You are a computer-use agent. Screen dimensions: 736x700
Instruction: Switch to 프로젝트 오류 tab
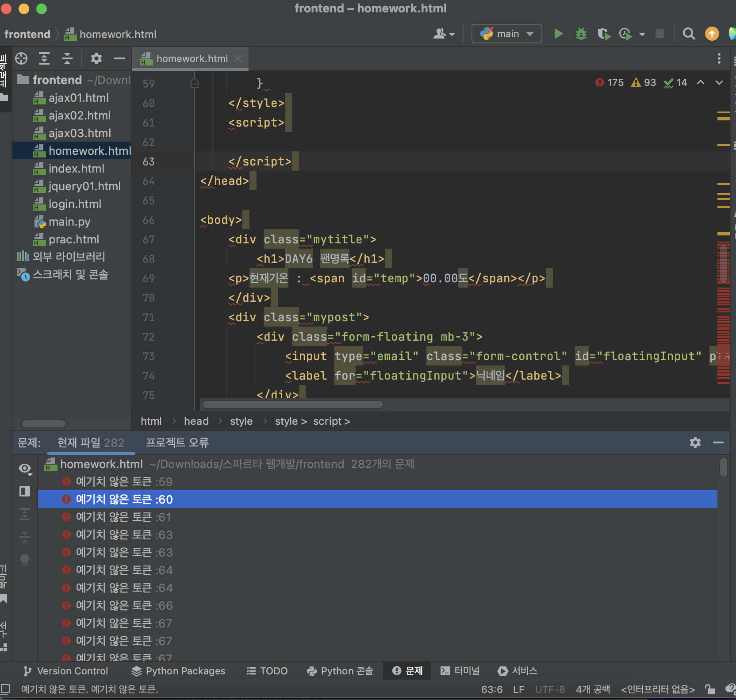pos(177,442)
